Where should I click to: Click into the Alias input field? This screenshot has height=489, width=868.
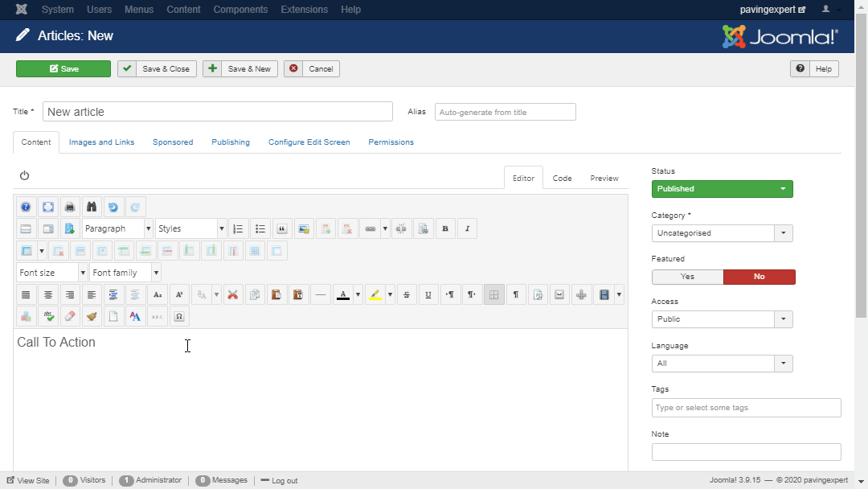505,112
